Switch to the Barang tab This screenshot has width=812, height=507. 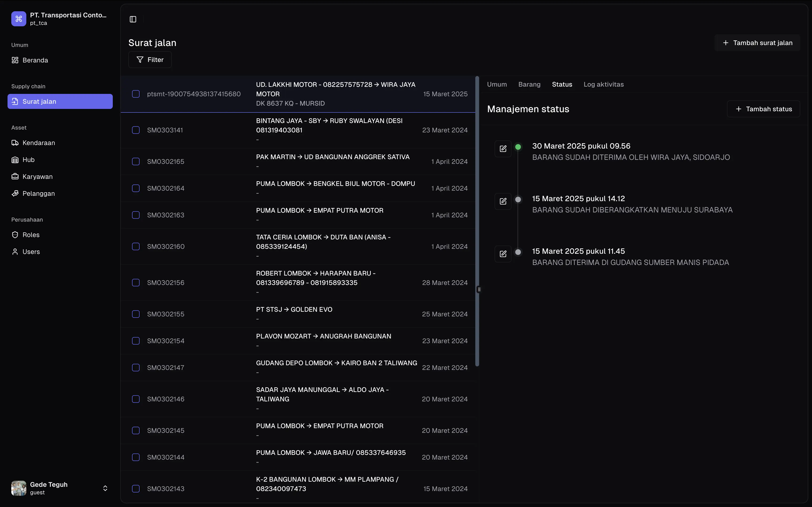(x=529, y=84)
